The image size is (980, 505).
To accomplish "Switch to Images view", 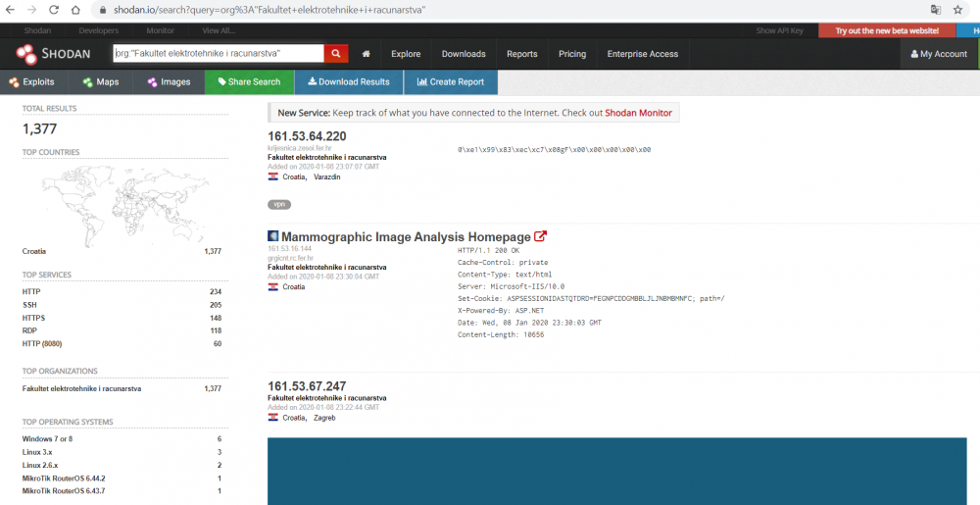I will [x=169, y=82].
